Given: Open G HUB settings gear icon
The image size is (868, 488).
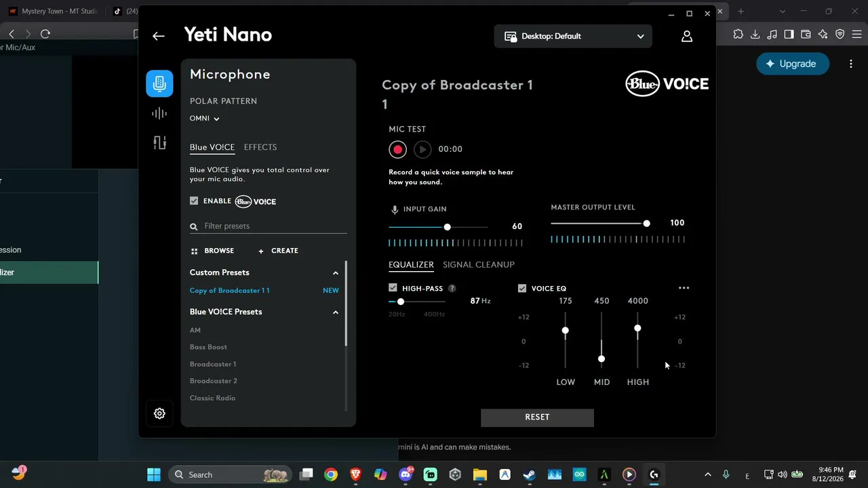Looking at the screenshot, I should (159, 413).
